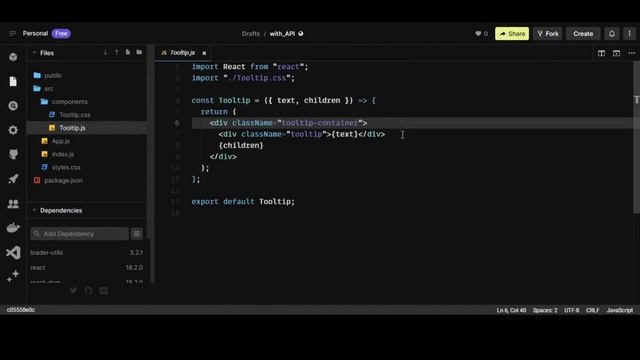Open the GitHub panel icon in sidebar
Screen dimensions: 640x360
click(13, 154)
